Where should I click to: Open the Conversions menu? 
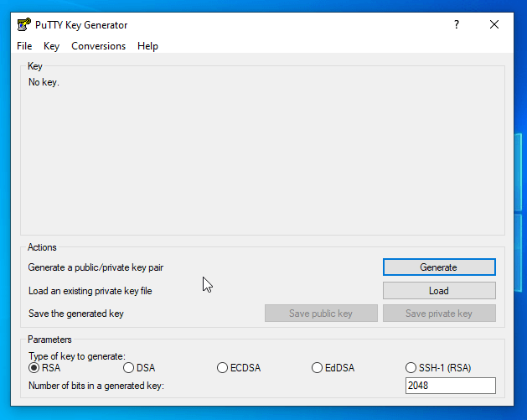click(x=99, y=46)
